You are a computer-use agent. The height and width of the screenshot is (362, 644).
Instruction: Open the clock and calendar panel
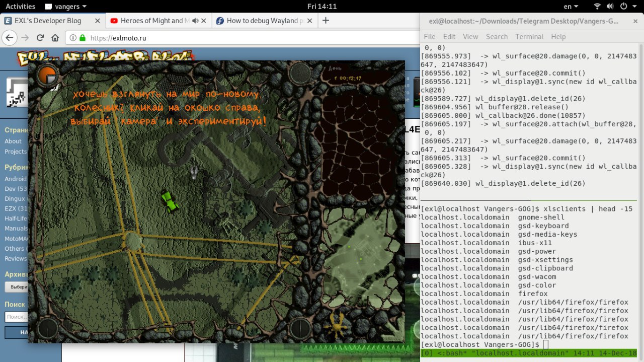[x=321, y=7]
